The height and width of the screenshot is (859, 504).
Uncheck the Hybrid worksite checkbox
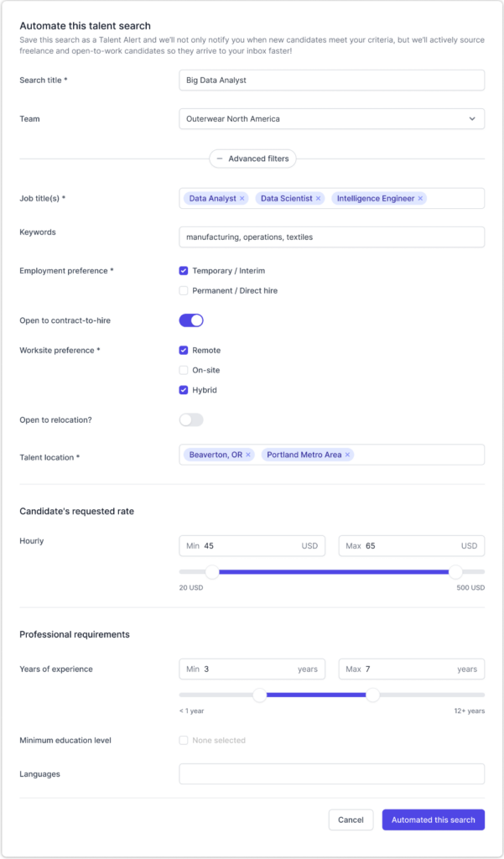(x=184, y=390)
